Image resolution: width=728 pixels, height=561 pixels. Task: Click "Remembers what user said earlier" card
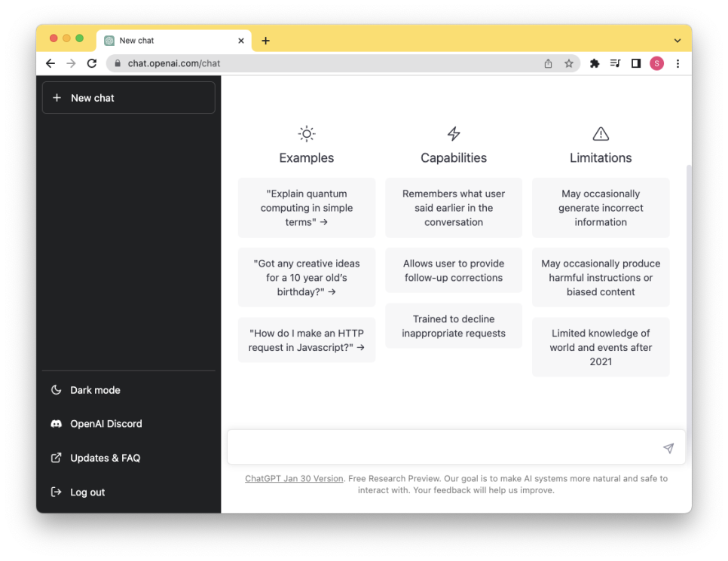454,208
